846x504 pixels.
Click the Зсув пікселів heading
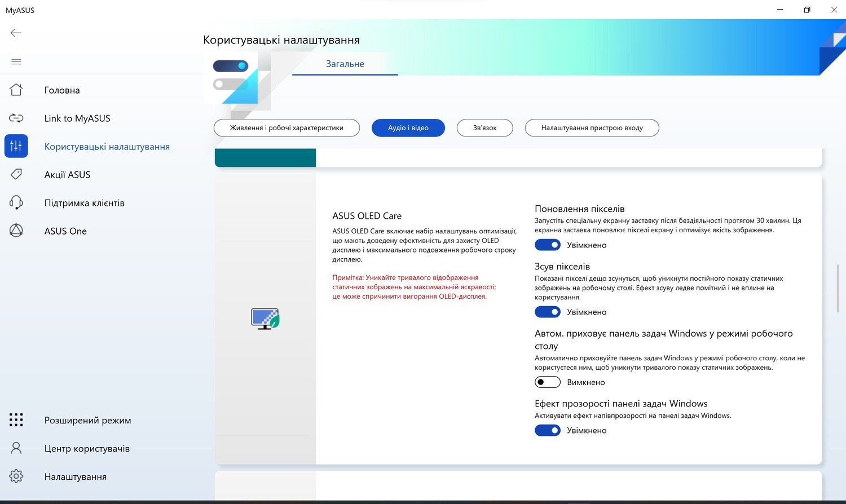[x=562, y=267]
